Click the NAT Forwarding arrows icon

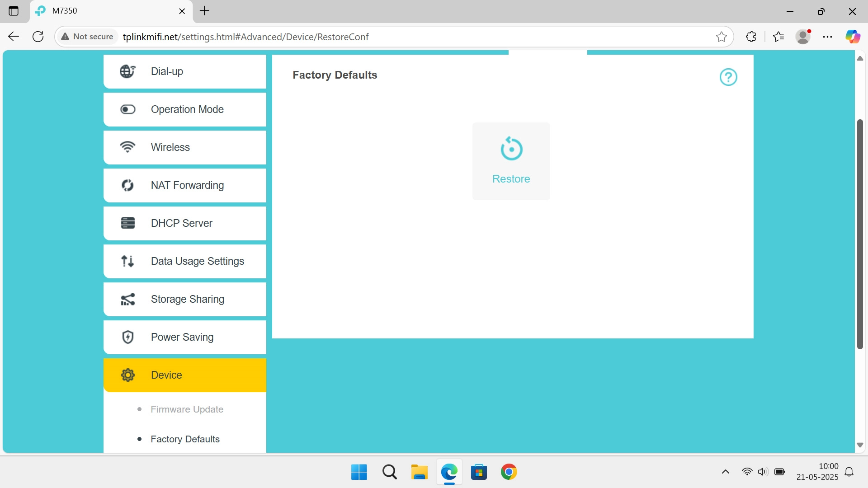(x=127, y=185)
